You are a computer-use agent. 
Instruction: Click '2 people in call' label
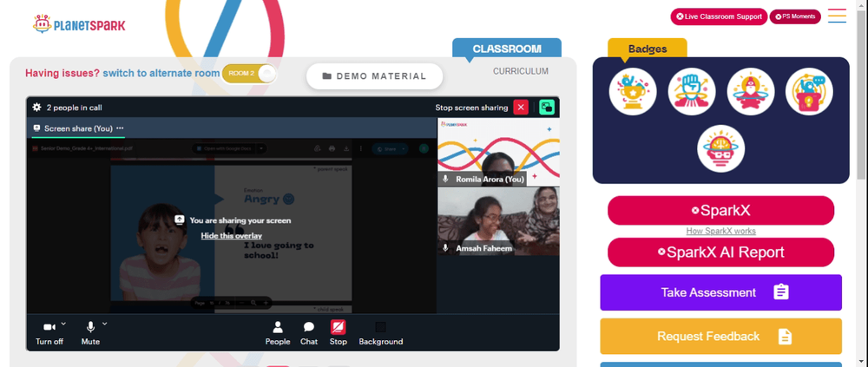74,108
